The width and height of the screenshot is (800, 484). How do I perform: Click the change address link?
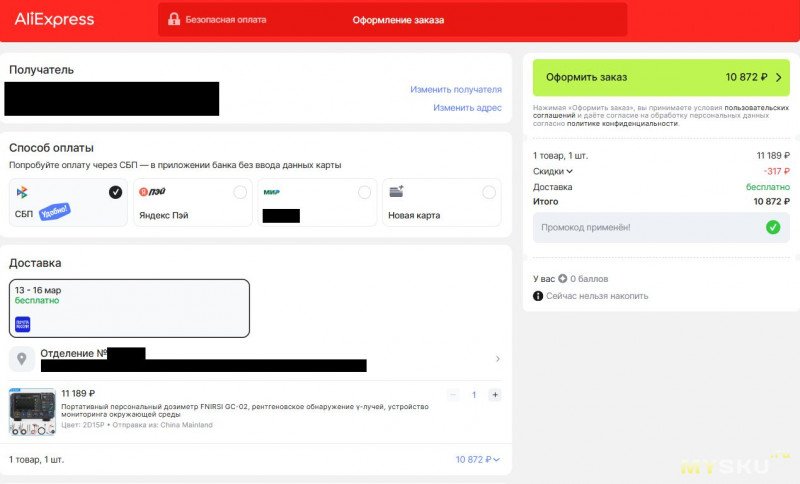pos(467,108)
